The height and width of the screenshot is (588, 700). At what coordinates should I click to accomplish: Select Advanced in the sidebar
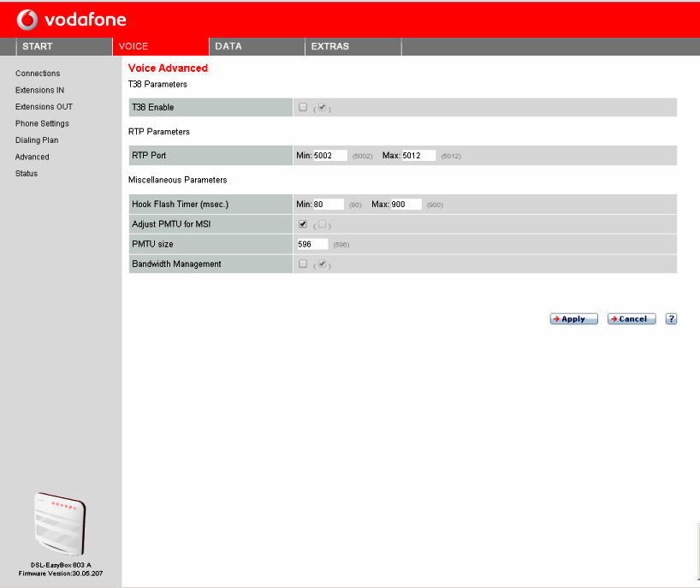[32, 157]
